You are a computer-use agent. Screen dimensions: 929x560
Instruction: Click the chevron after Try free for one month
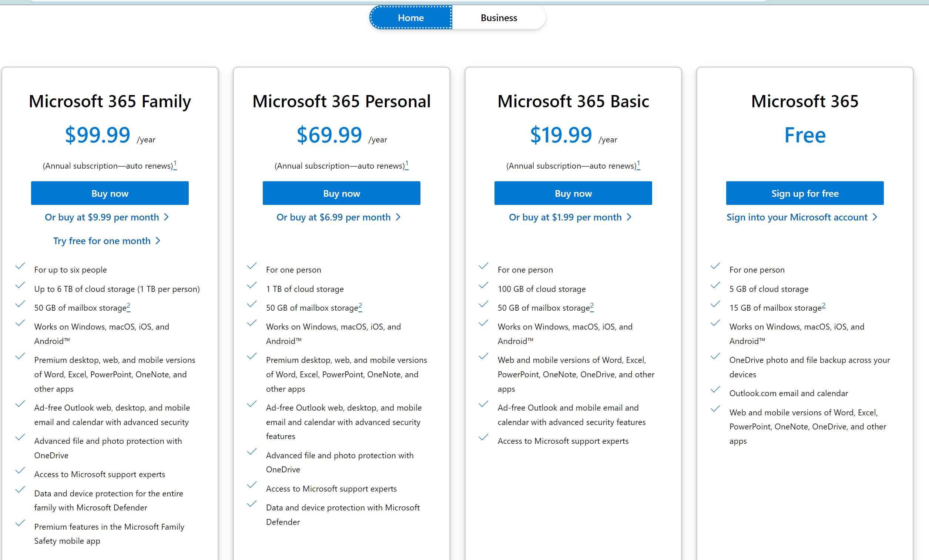point(158,241)
